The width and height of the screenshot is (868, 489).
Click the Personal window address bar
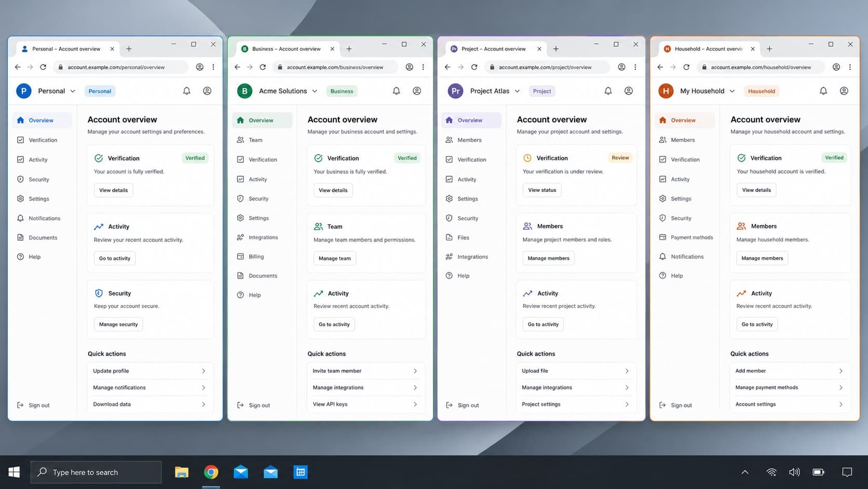[x=120, y=67]
